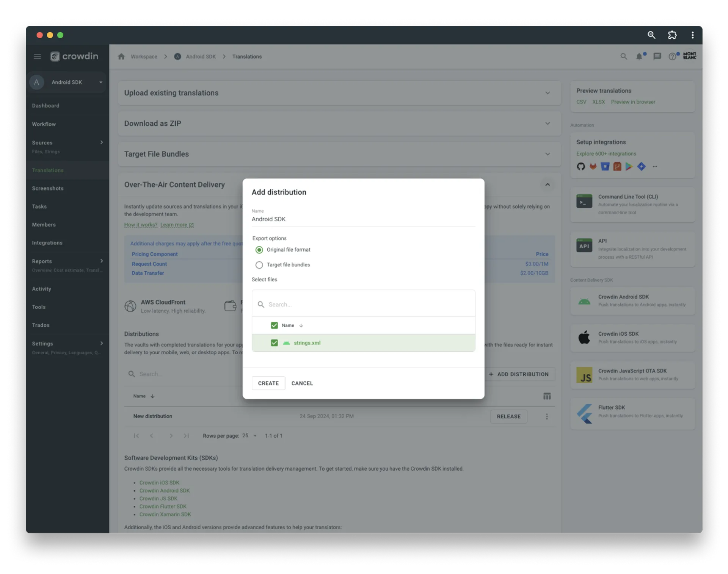Select Target file bundles radio button

[259, 264]
